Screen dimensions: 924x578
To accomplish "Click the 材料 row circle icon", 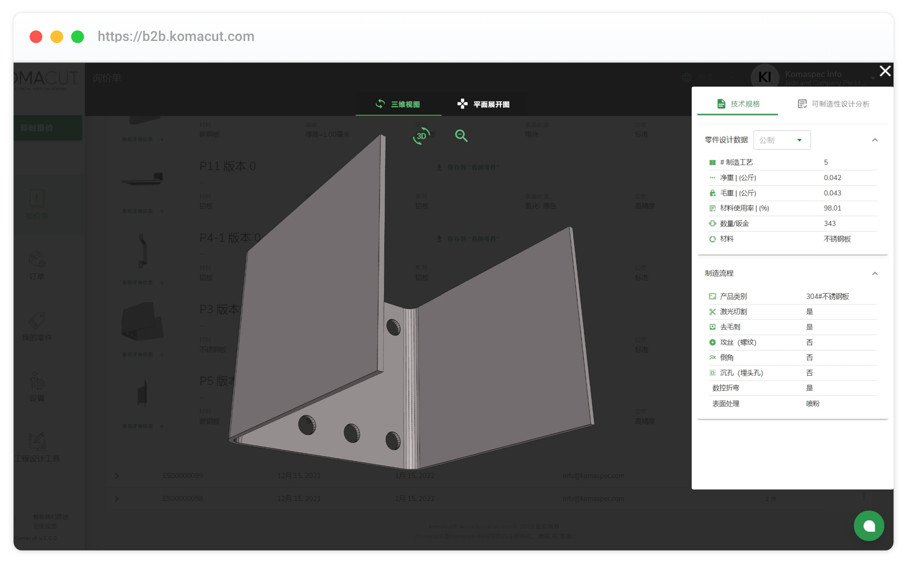I will (712, 239).
